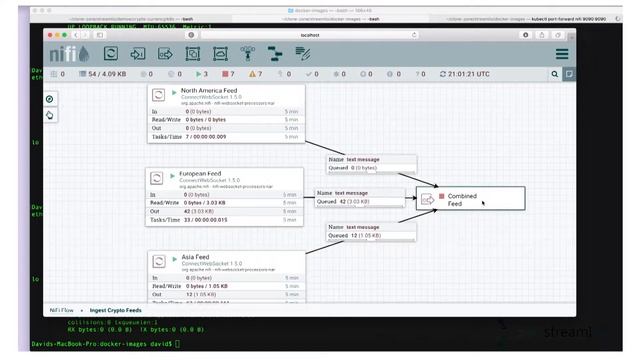Screen dimensions: 640x360
Task: Click the terminal prompt line
Action: coord(106,344)
